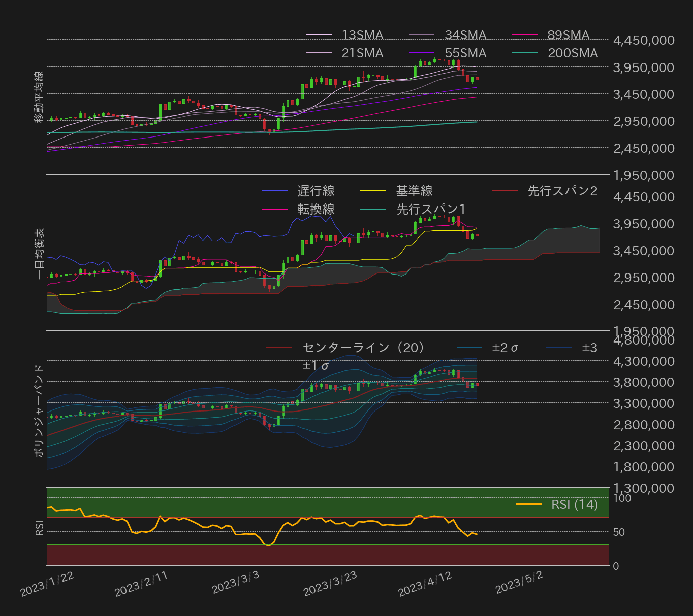Select the 34SMA legend line marker
This screenshot has width=693, height=616.
click(x=422, y=35)
